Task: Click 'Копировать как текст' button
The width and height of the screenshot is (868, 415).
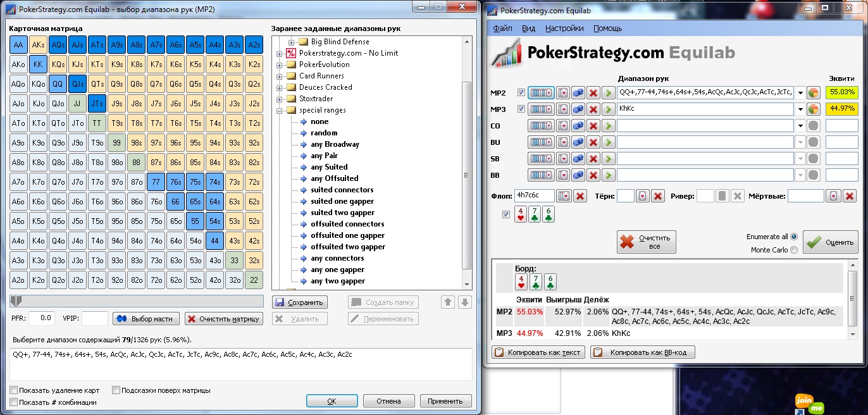Action: click(538, 352)
